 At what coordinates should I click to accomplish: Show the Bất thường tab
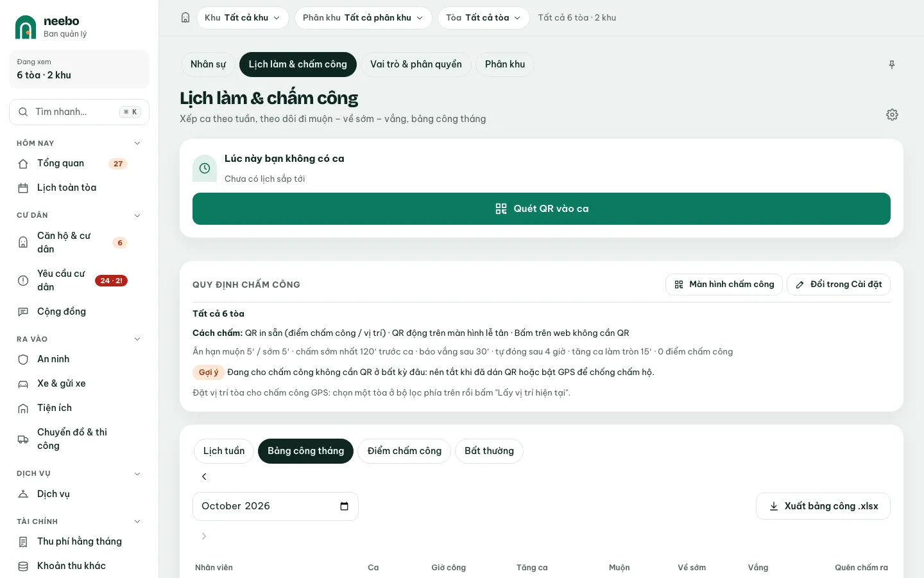489,451
